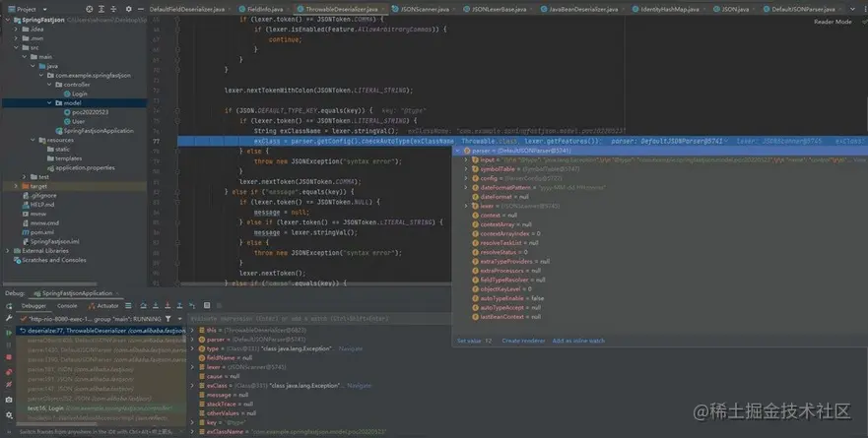Hide the Project panel with minus icon
The width and height of the screenshot is (868, 438).
pyautogui.click(x=141, y=9)
